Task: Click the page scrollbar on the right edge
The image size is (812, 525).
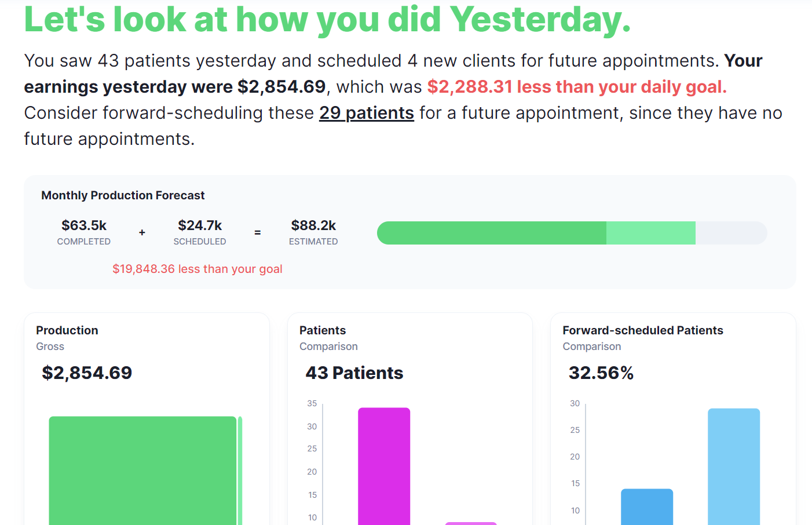Action: (809, 261)
